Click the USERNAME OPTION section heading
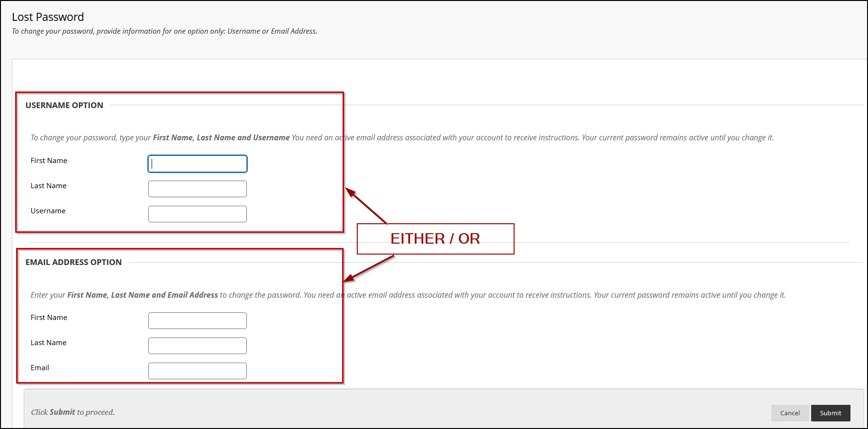The image size is (868, 429). (x=64, y=105)
